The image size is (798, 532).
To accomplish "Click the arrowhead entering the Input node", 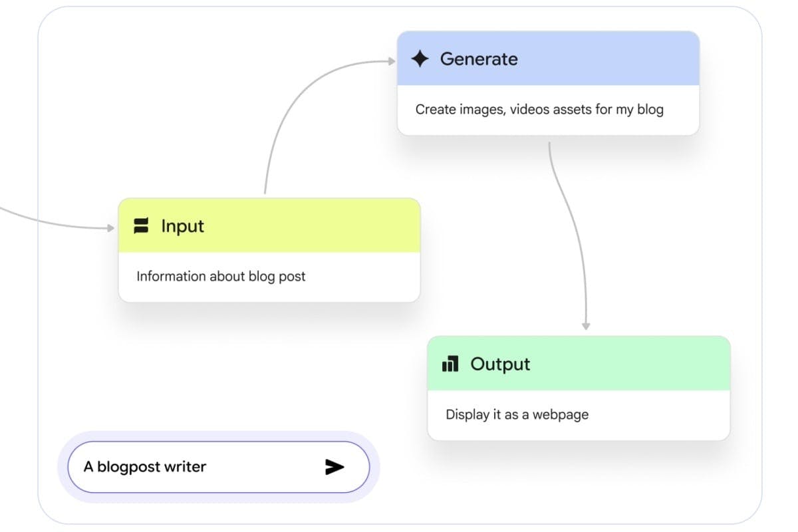I will tap(111, 228).
